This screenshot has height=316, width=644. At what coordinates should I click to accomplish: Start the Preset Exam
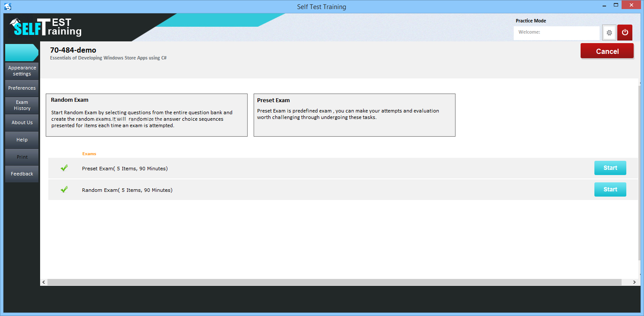tap(610, 168)
